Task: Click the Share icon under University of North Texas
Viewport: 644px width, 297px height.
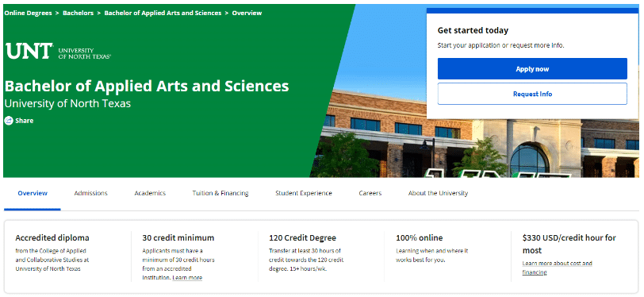Action: pyautogui.click(x=9, y=121)
